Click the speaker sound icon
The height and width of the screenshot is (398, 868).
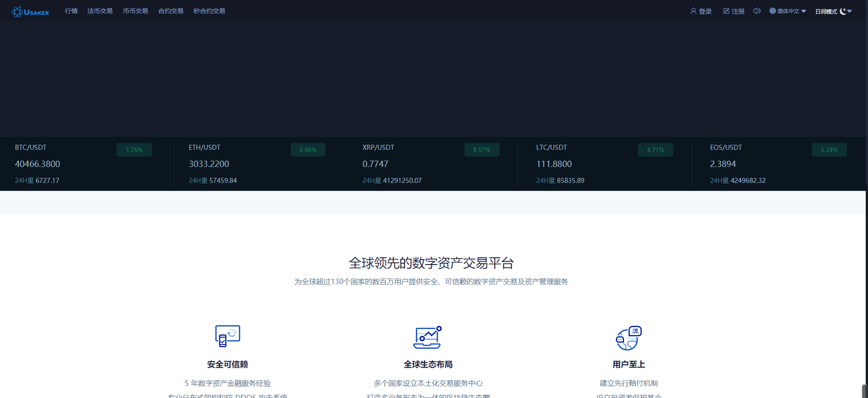[x=757, y=11]
